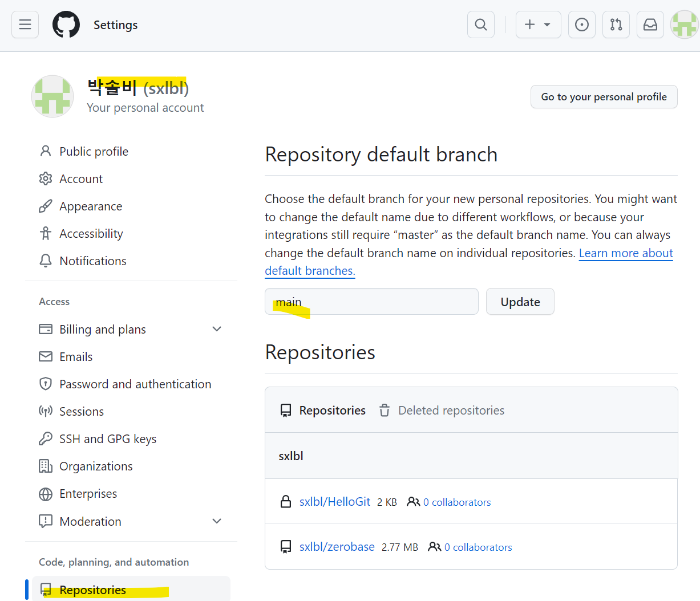
Task: Click the Sessions broadcast icon
Action: [46, 411]
